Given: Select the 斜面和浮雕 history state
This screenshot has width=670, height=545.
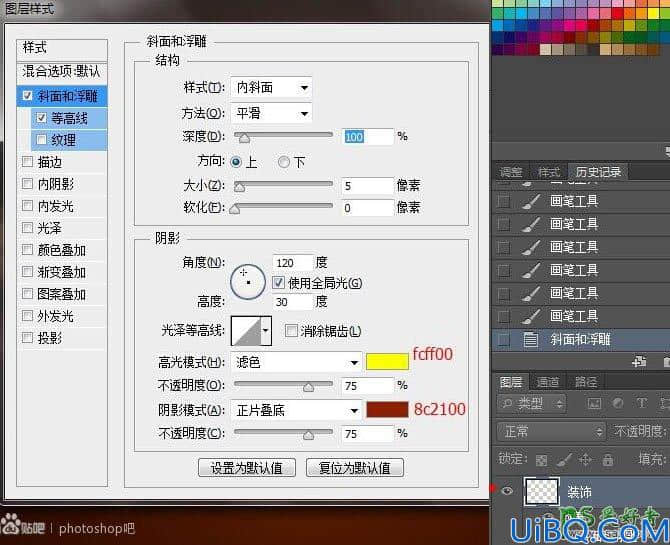Looking at the screenshot, I should 581,339.
